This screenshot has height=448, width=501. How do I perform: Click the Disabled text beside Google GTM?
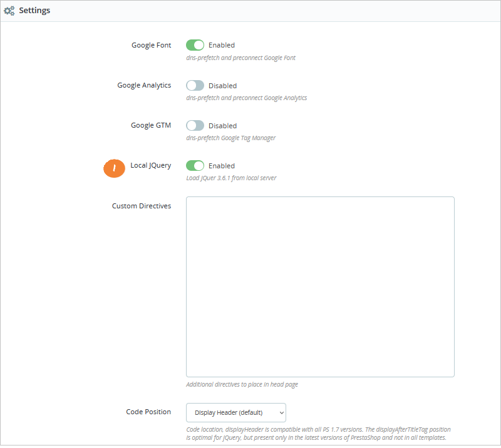pyautogui.click(x=222, y=126)
